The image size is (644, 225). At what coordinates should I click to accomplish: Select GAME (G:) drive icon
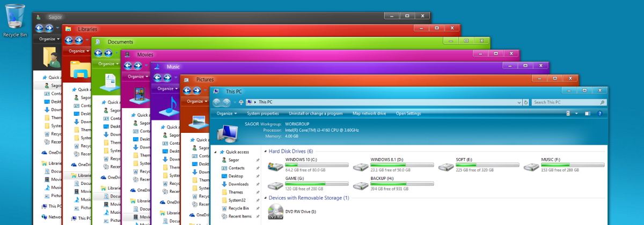[x=276, y=185]
